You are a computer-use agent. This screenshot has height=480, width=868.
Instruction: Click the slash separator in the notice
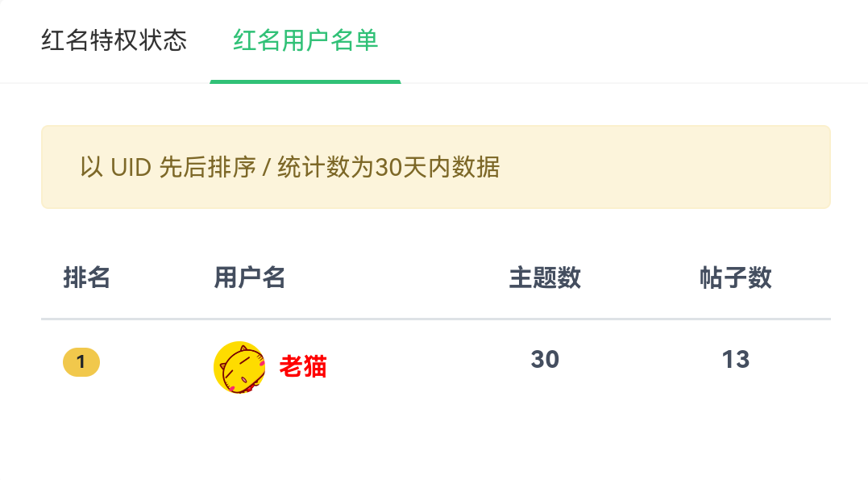[266, 167]
